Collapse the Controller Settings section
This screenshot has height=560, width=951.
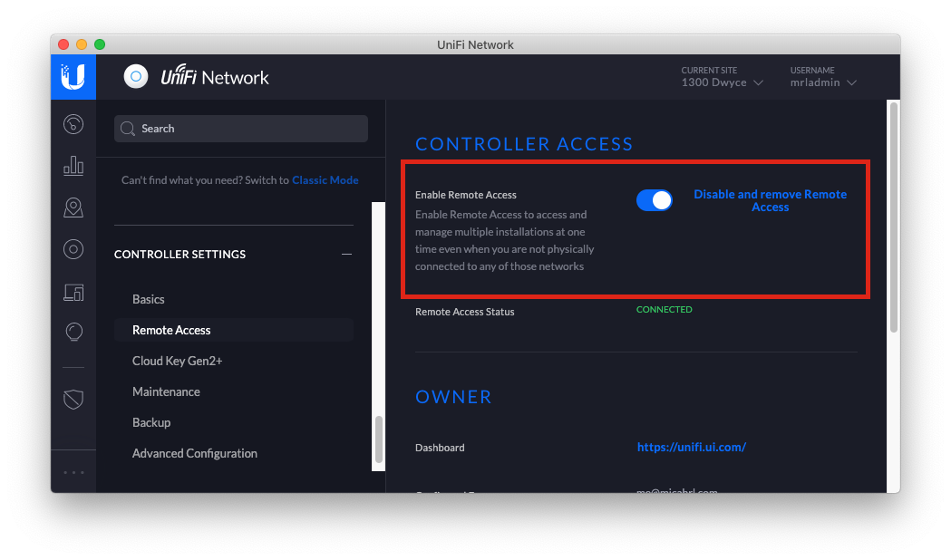(345, 254)
